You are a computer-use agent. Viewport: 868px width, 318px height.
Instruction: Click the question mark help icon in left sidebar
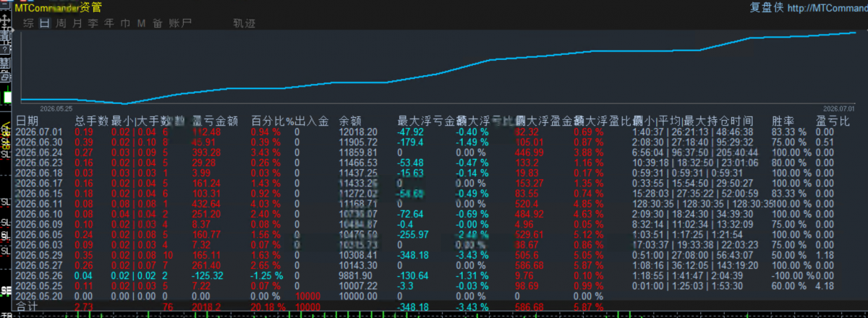(5, 51)
